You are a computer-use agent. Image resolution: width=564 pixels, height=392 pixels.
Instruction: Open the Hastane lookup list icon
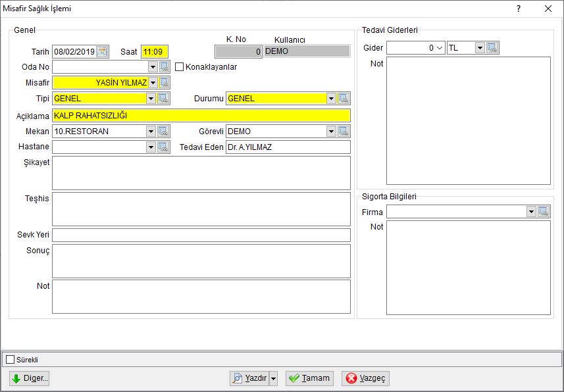(x=163, y=147)
